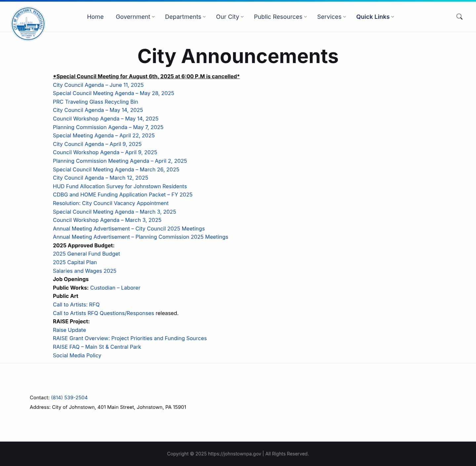Read the Social Media Policy

click(x=77, y=355)
